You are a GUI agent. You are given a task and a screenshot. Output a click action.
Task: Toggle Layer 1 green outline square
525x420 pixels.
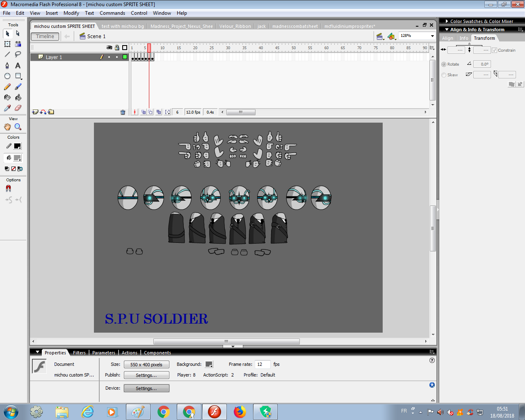coord(125,57)
